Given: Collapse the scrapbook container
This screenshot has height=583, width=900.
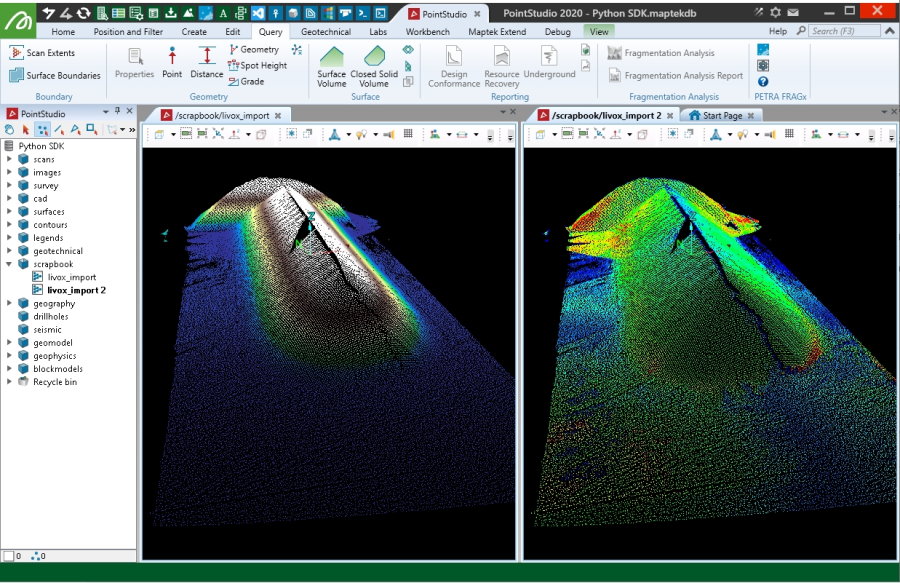Looking at the screenshot, I should tap(9, 264).
